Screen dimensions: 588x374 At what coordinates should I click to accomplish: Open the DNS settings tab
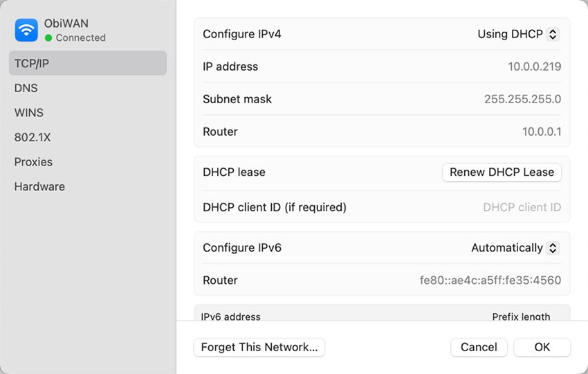coord(26,88)
